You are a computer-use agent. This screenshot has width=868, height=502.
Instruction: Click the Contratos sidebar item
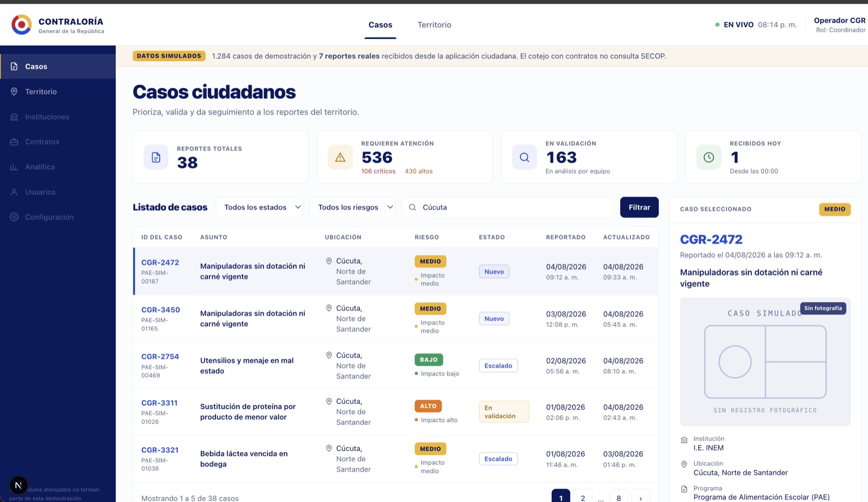58,142
